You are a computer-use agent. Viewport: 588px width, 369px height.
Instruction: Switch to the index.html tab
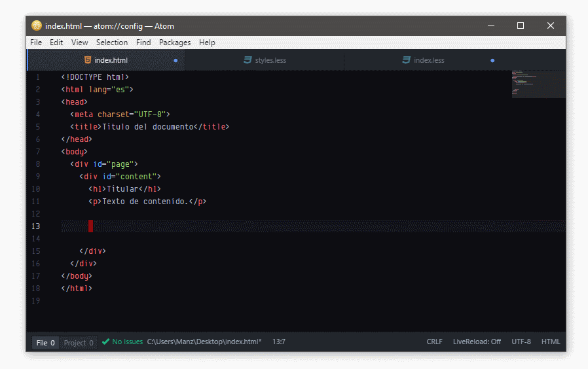106,60
